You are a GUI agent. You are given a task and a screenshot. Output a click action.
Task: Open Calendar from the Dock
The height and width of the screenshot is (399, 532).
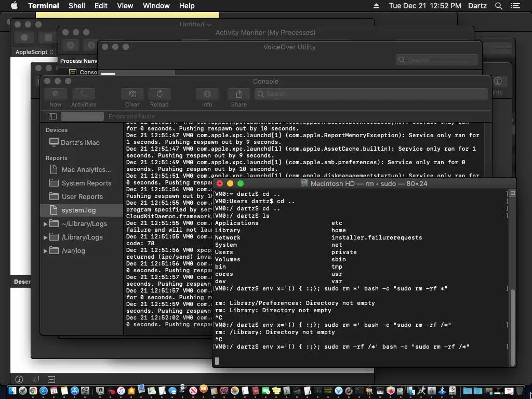pos(54,391)
